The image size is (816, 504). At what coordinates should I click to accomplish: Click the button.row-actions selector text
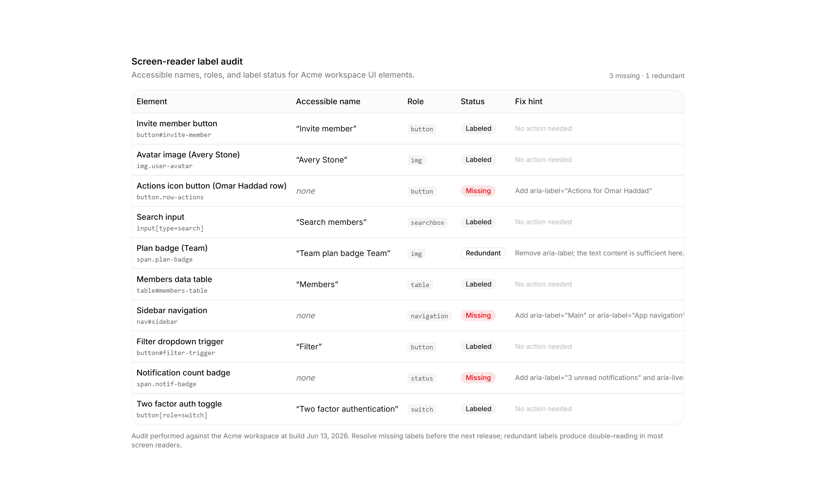tap(170, 197)
